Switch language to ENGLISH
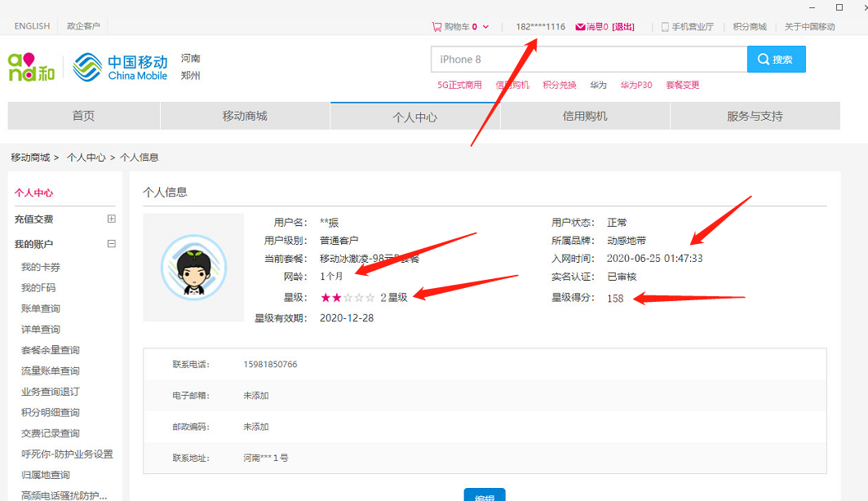The width and height of the screenshot is (868, 501). [x=32, y=26]
